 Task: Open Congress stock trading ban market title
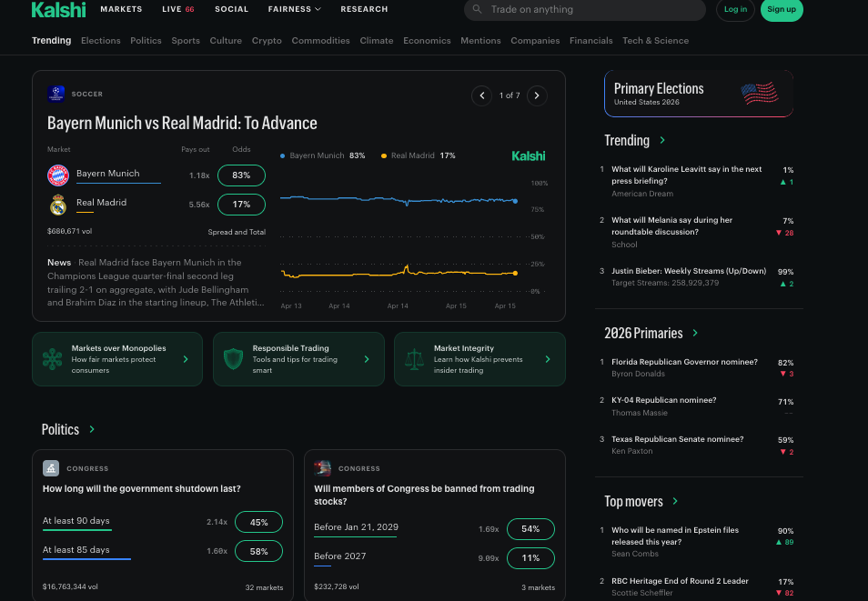(x=424, y=495)
